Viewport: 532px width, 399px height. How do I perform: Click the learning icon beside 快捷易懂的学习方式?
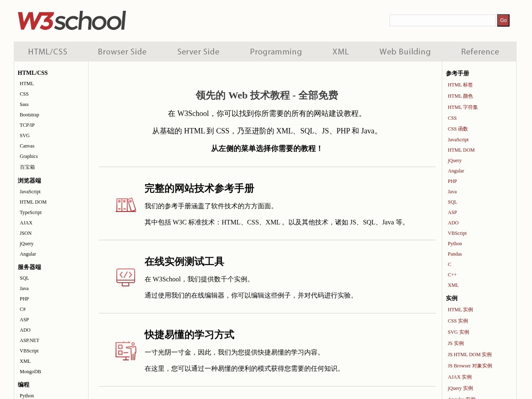126,350
